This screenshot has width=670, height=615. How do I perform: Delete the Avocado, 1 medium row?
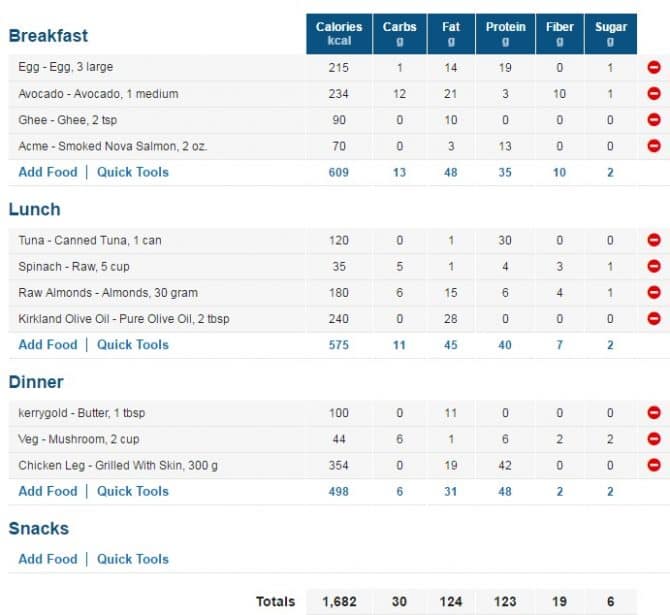point(654,93)
